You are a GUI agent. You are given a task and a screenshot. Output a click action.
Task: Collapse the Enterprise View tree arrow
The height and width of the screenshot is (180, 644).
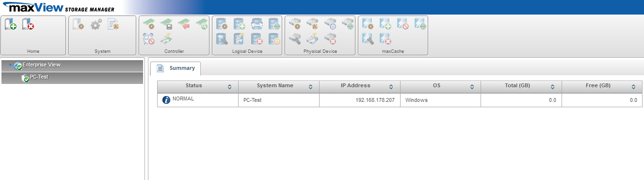pyautogui.click(x=11, y=65)
